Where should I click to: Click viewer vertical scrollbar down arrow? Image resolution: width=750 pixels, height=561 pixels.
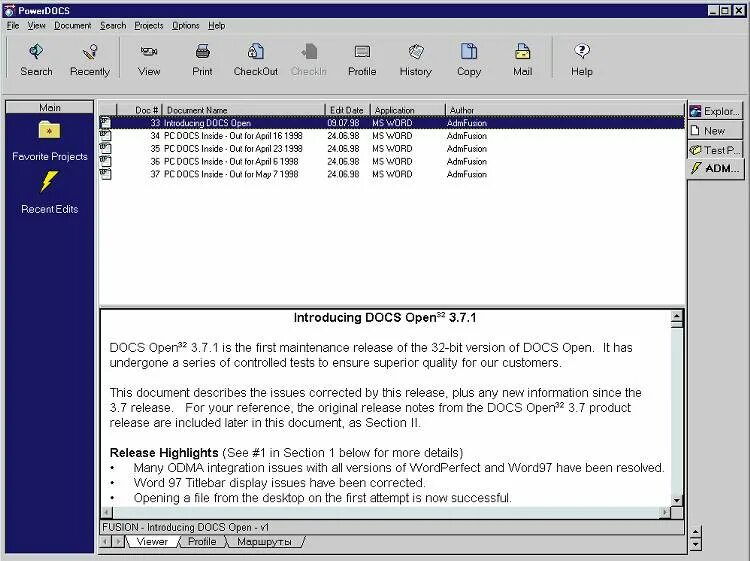[676, 500]
